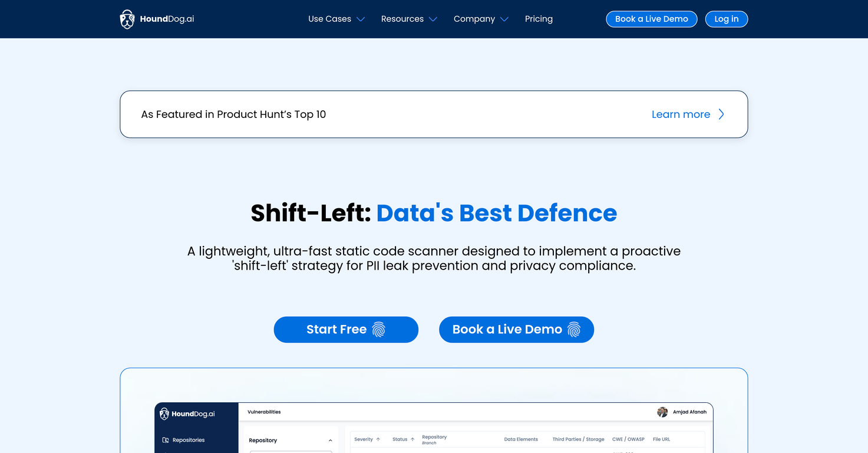
Task: Click the Log in button
Action: 726,19
